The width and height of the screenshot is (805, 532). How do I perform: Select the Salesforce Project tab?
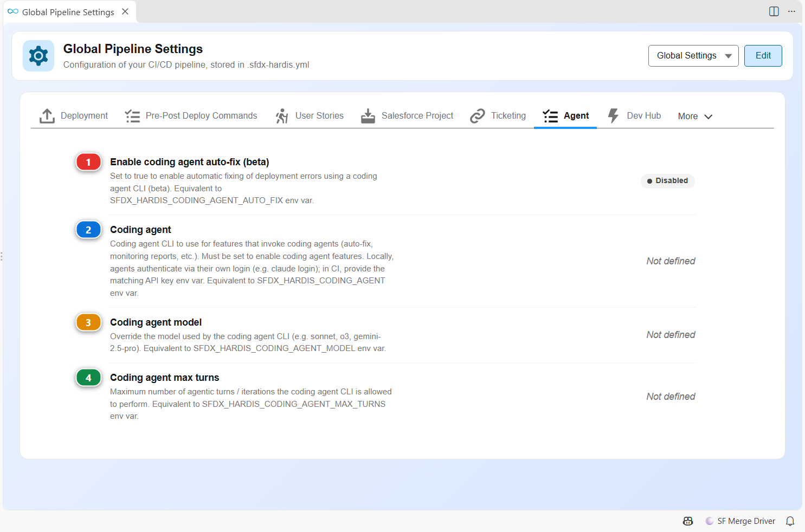tap(407, 116)
